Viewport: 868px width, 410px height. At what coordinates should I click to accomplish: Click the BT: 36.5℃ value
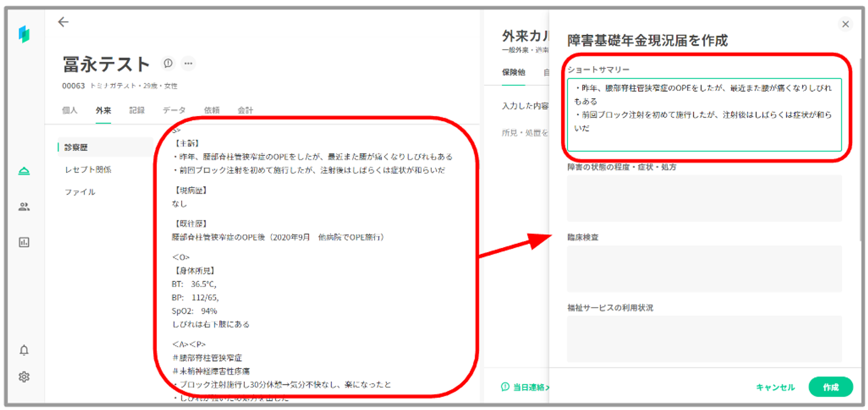tap(194, 284)
